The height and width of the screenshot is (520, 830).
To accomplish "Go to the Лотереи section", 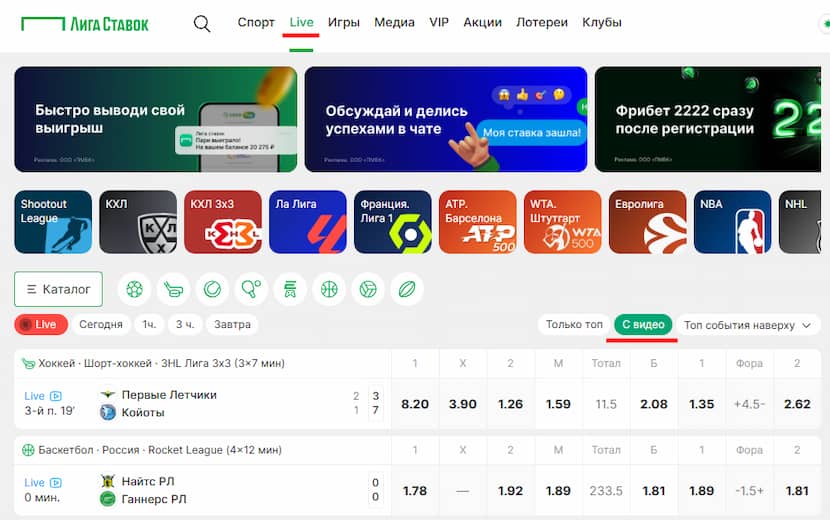I will [x=542, y=22].
